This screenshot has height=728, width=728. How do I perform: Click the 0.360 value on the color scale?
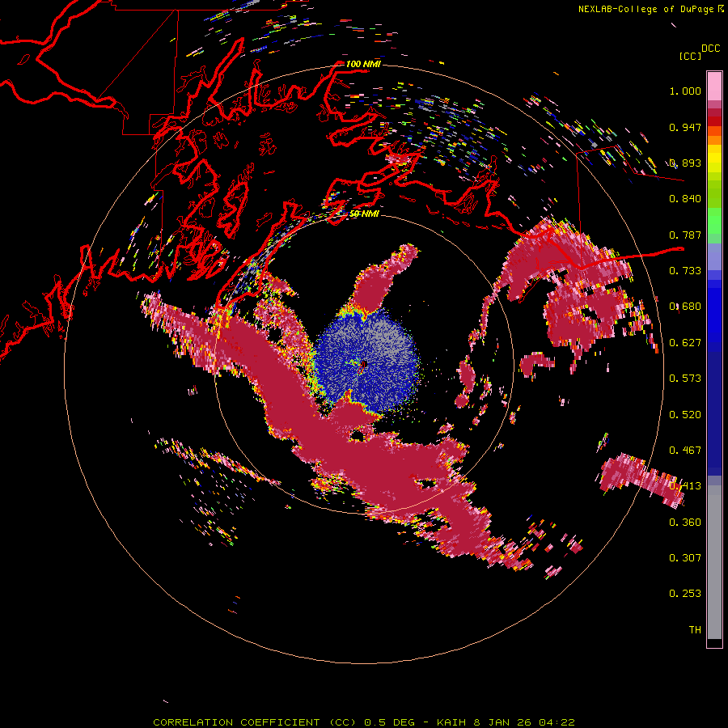pos(685,522)
